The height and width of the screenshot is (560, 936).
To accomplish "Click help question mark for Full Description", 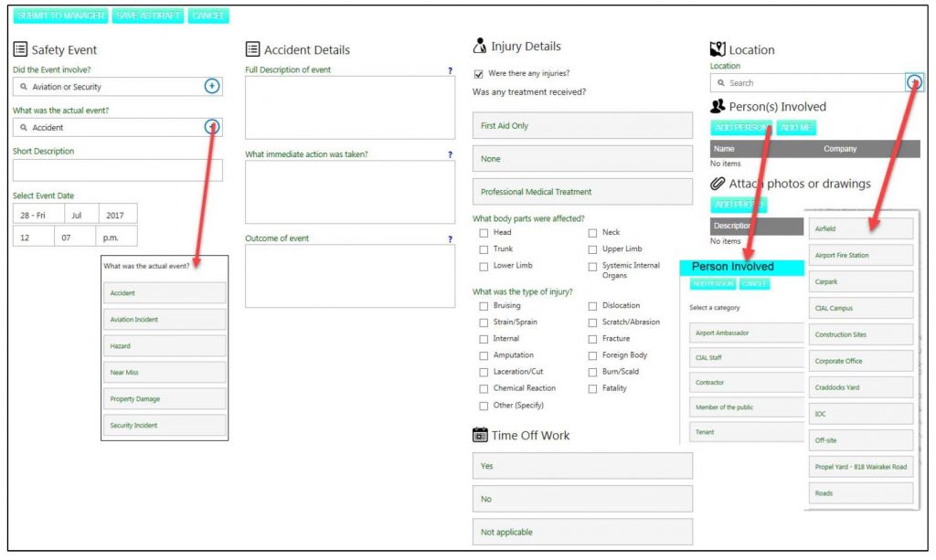I will tap(450, 70).
